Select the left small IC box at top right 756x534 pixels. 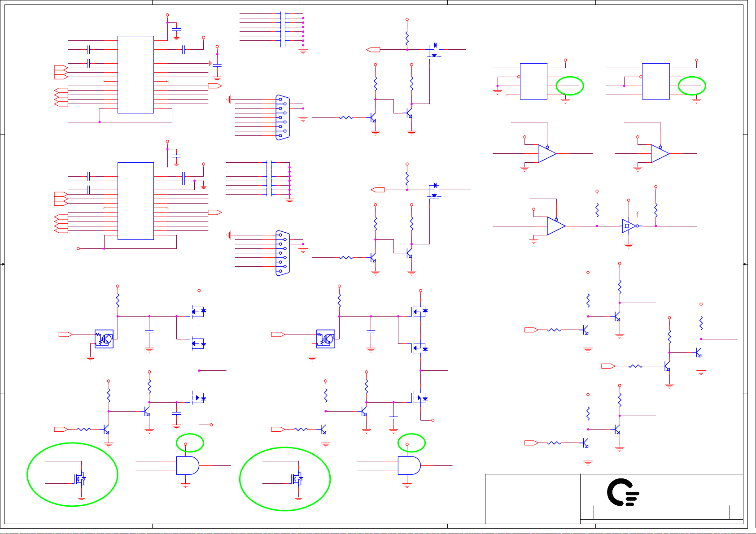pos(533,81)
